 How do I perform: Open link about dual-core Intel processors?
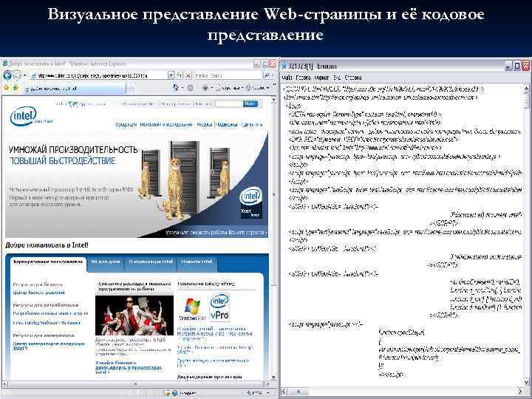(129, 367)
